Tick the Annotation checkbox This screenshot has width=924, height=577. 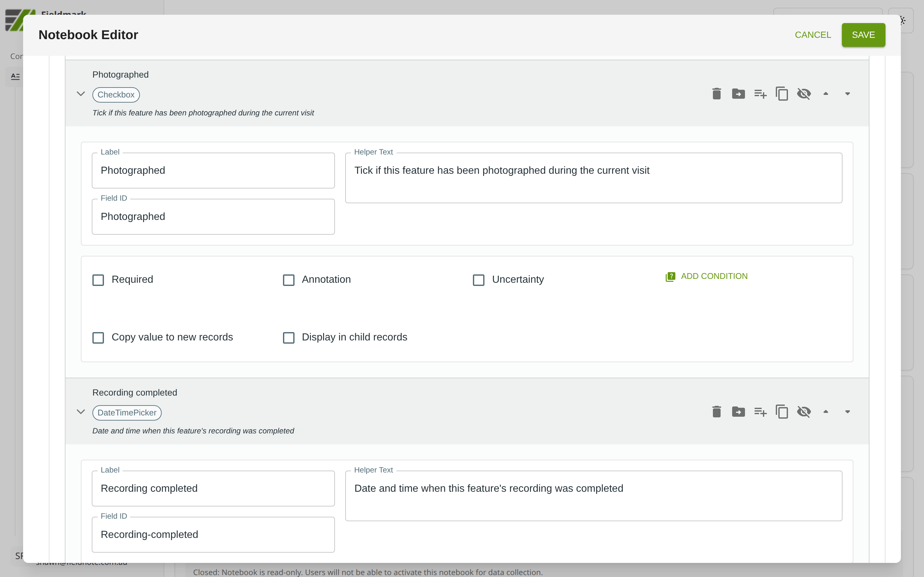[289, 280]
